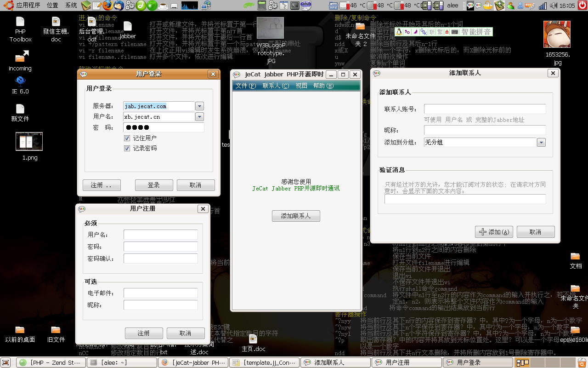Open the 联系人(C) menu in JeCat
Viewport: 588px width, 368px height.
(x=276, y=86)
